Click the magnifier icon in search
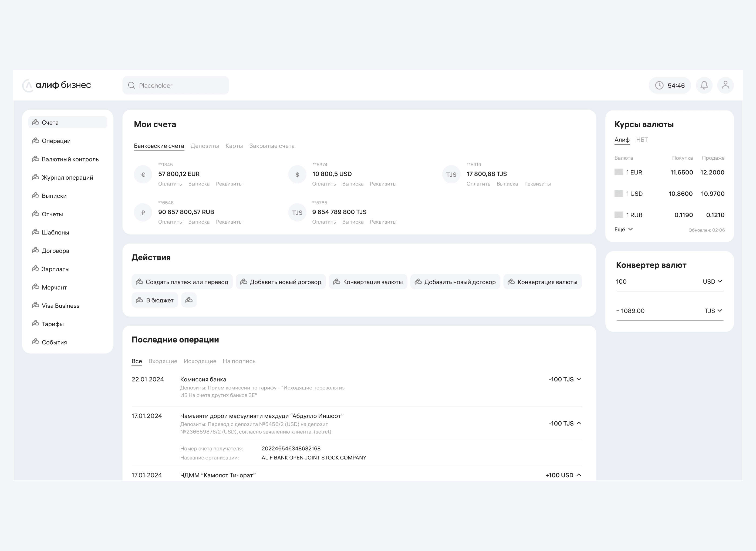 coord(132,85)
